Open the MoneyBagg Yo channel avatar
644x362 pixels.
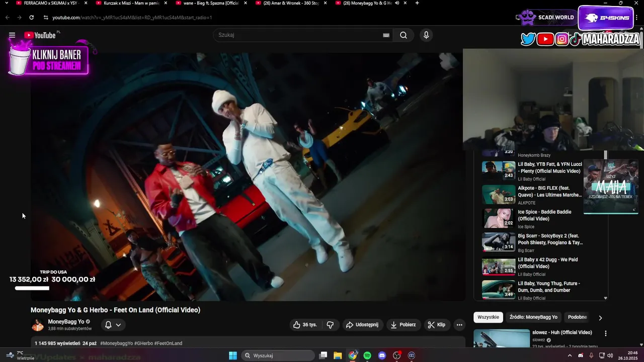[x=38, y=325]
